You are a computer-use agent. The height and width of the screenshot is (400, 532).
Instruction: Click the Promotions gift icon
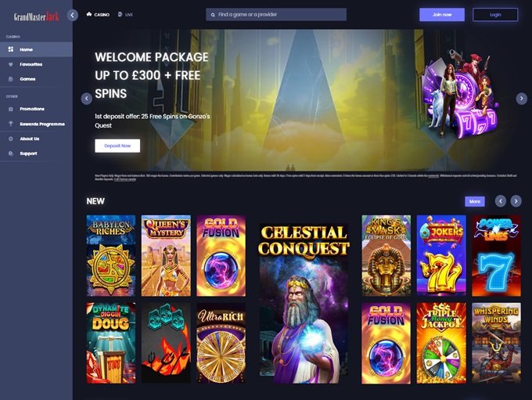pos(11,109)
